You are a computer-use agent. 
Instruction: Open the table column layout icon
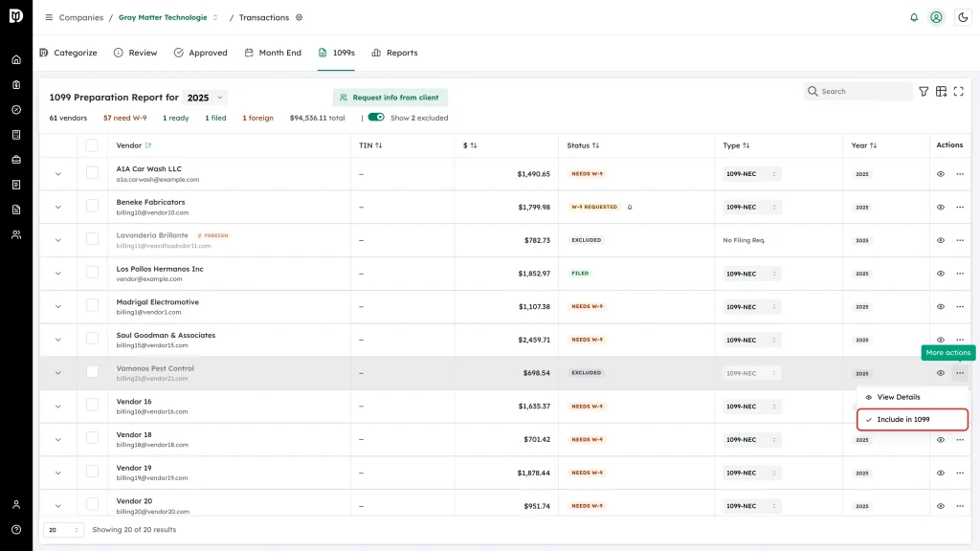tap(942, 91)
